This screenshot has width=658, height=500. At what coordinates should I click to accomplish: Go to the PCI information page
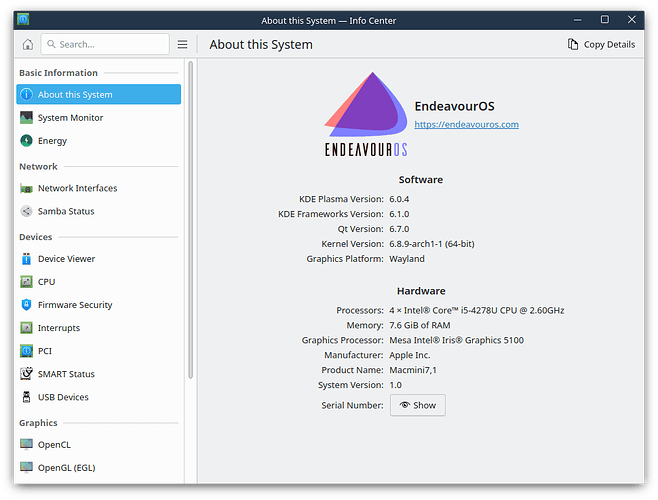(x=46, y=351)
